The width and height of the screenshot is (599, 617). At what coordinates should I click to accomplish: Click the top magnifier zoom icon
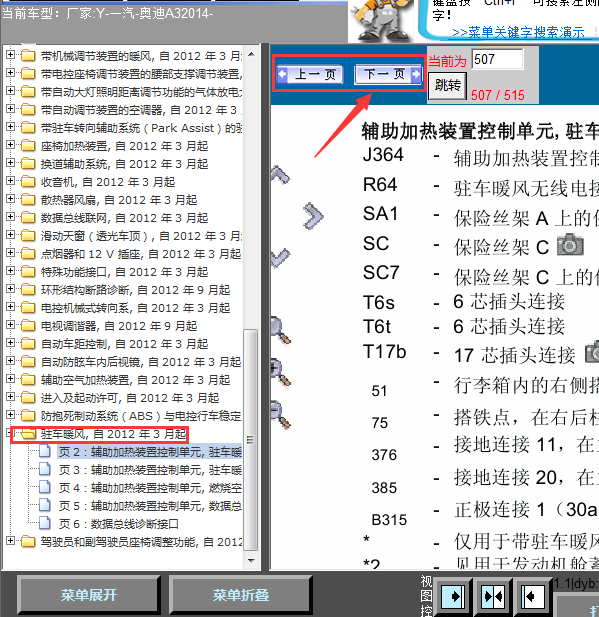coord(280,330)
